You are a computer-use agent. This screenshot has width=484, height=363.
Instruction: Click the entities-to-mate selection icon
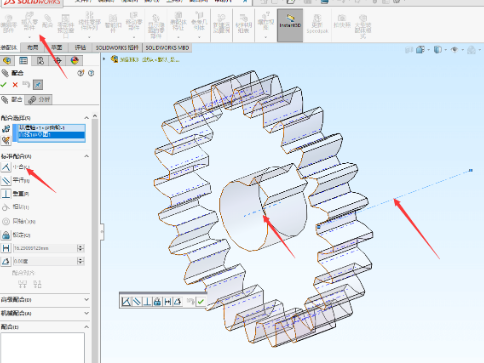click(6, 129)
